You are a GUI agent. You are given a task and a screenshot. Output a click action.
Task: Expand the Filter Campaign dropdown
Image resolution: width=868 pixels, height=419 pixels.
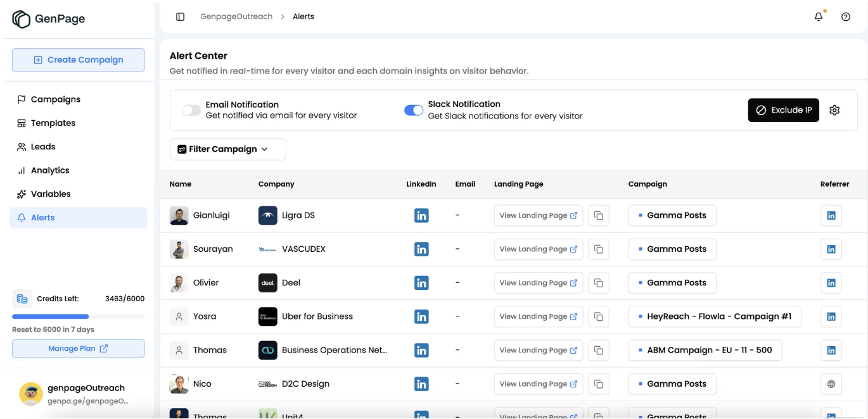(x=227, y=149)
